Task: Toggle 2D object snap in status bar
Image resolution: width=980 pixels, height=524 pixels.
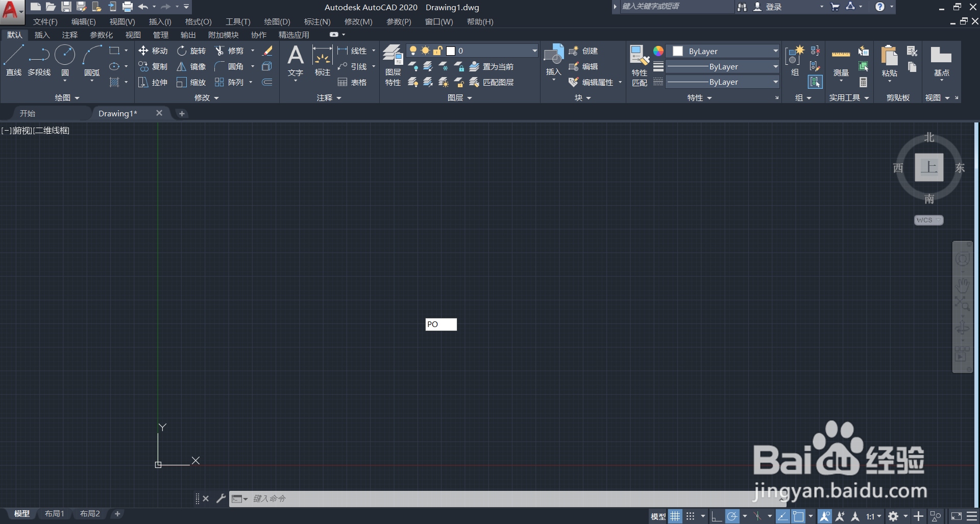Action: click(798, 516)
